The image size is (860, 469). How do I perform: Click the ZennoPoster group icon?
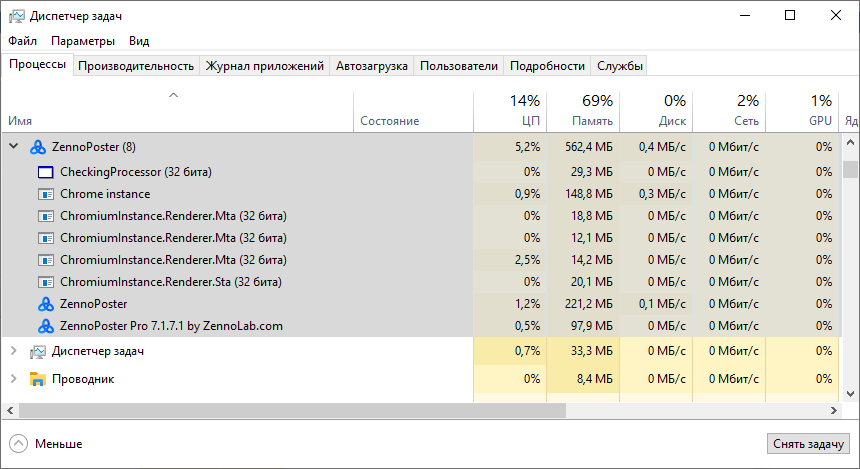[x=38, y=146]
